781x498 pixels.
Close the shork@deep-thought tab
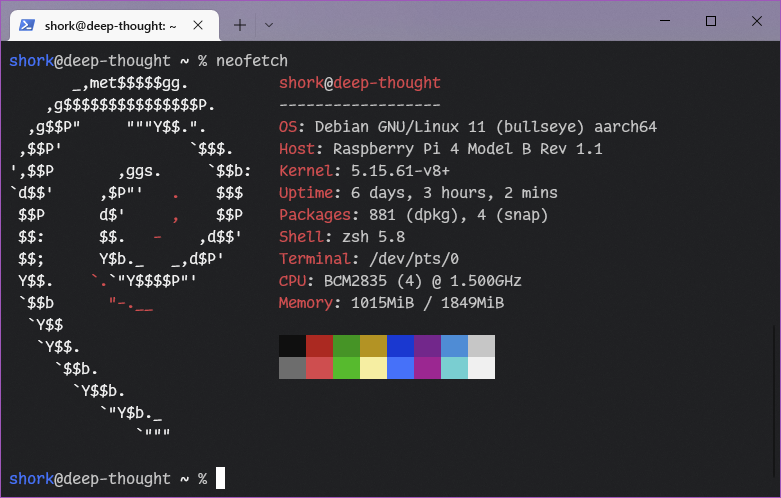200,23
